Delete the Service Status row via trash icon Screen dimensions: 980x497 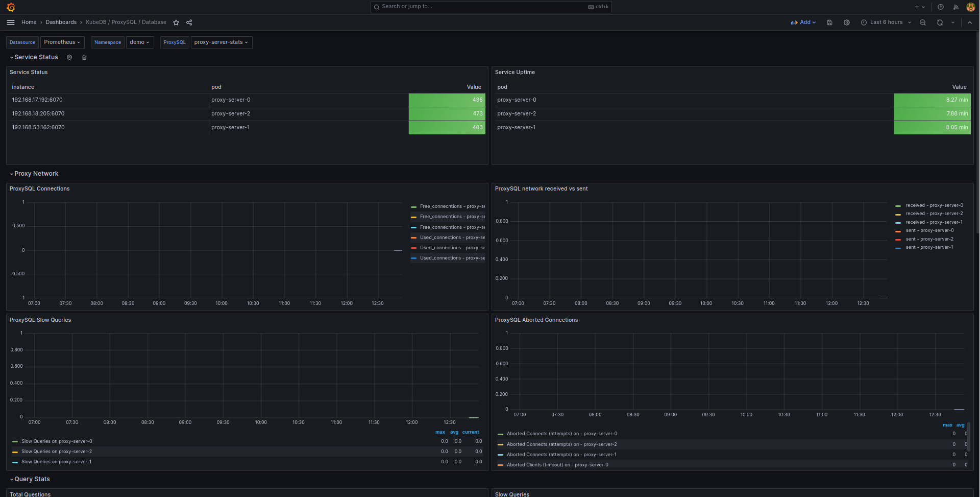(84, 57)
